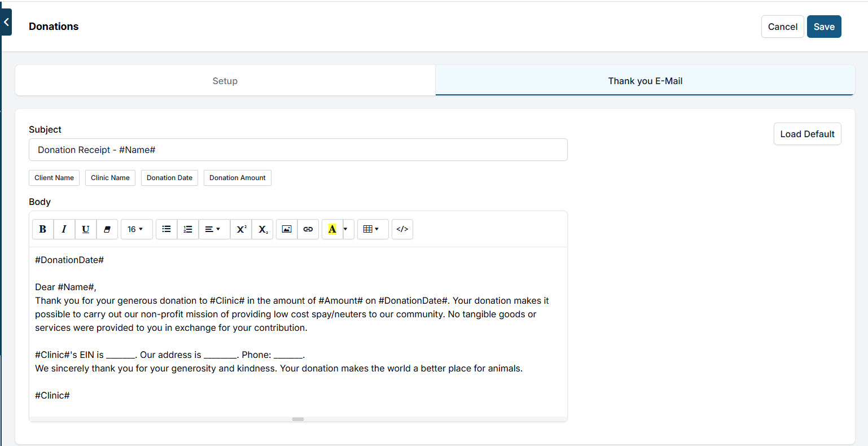The width and height of the screenshot is (868, 446).
Task: Open the table insert dropdown
Action: click(x=372, y=229)
